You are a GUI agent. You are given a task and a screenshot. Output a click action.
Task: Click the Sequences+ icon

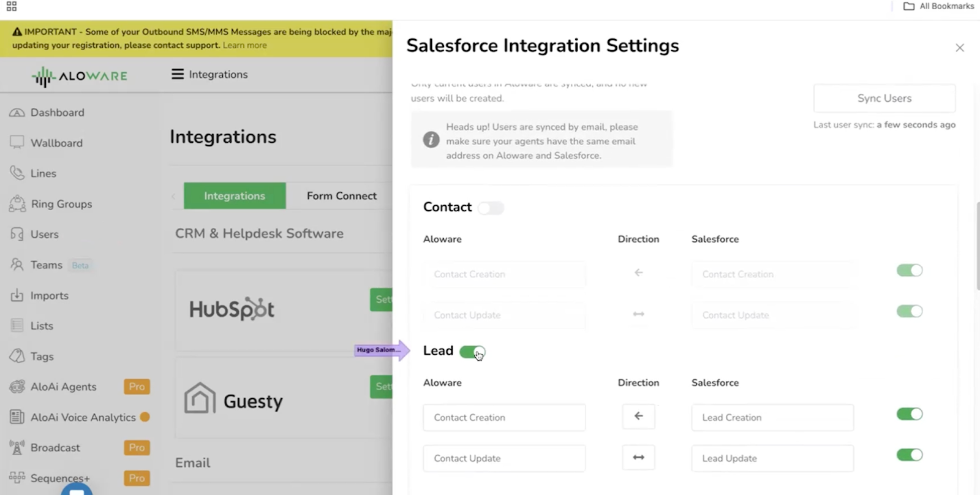(x=17, y=477)
